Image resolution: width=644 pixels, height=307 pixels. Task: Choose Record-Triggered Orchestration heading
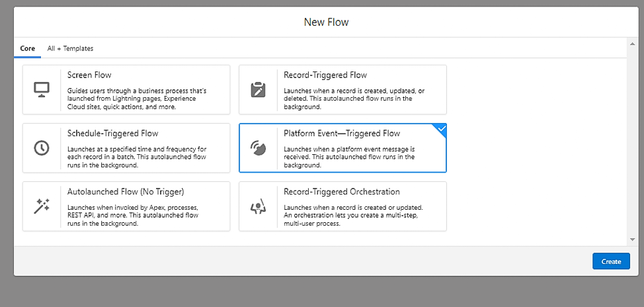[342, 192]
